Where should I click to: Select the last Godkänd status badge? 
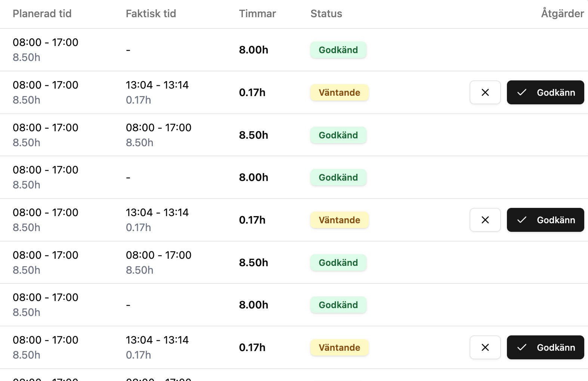[338, 305]
